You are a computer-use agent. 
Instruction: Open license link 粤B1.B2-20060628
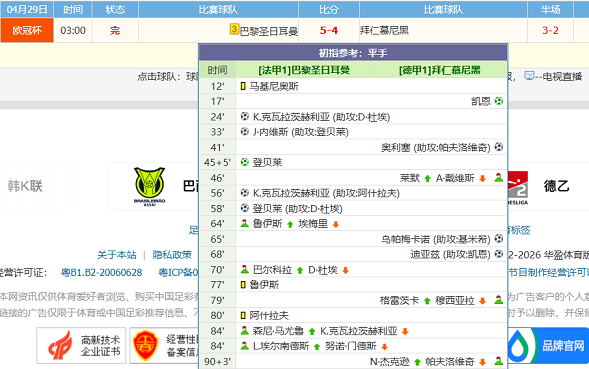(x=101, y=272)
